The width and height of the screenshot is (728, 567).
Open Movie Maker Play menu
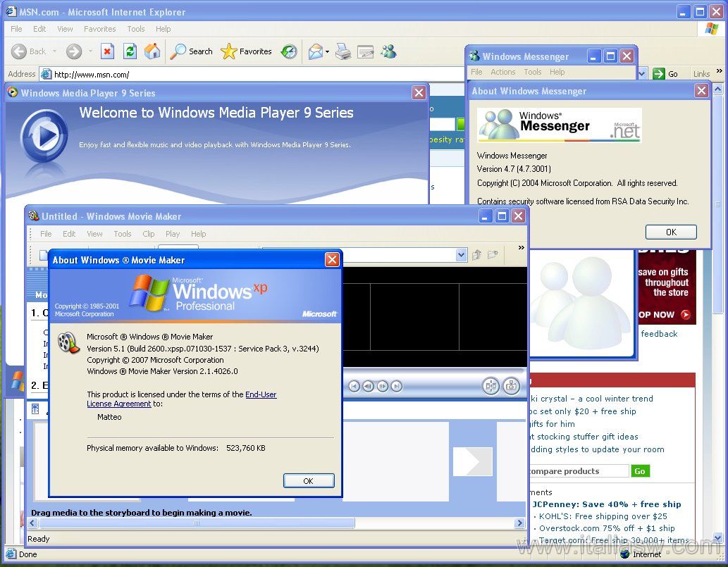point(172,234)
